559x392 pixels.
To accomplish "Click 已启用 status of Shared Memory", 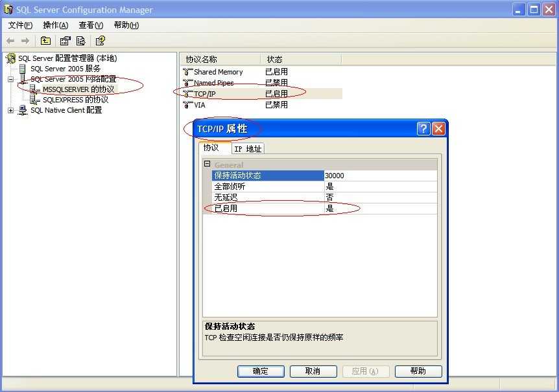I will (x=277, y=72).
